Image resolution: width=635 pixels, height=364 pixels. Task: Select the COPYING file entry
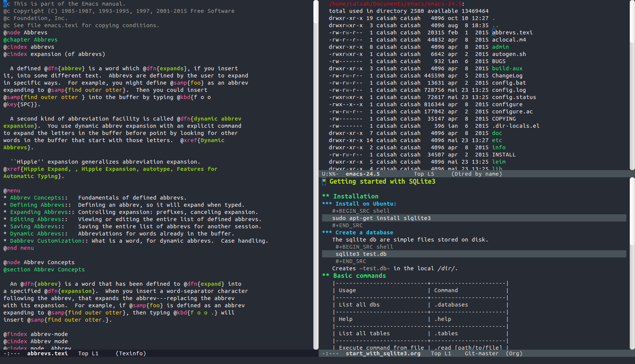click(x=504, y=119)
